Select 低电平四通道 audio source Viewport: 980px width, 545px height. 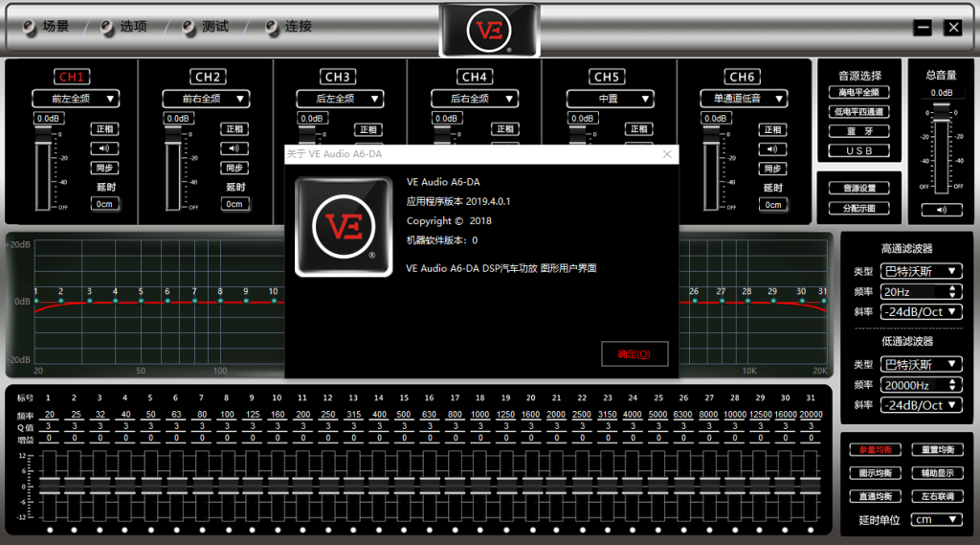pos(858,111)
